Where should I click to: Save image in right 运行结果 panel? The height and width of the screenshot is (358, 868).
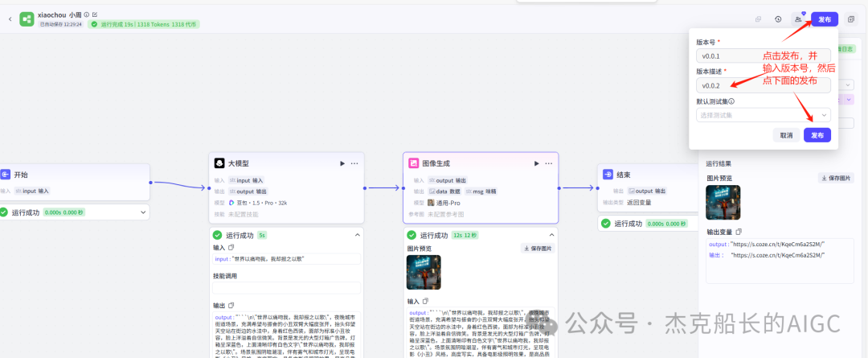click(x=836, y=178)
